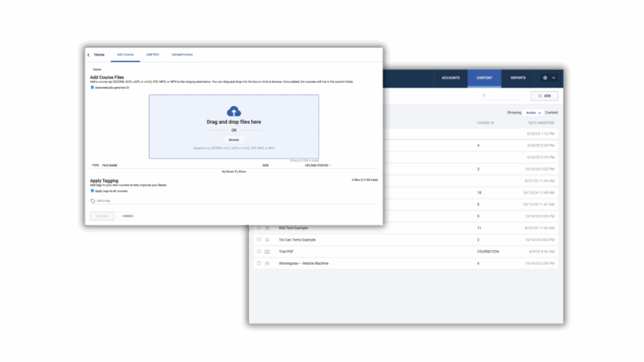Image resolution: width=644 pixels, height=362 pixels.
Task: Click the Browse button
Action: click(233, 139)
